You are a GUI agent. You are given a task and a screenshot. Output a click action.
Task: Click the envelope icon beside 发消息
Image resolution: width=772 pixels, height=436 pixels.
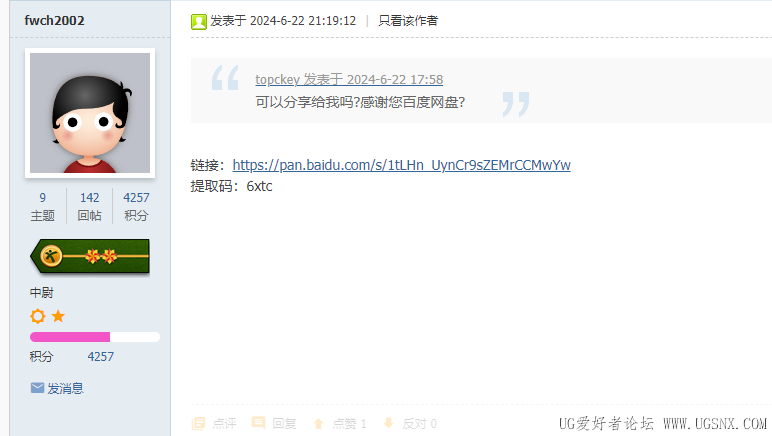click(37, 388)
